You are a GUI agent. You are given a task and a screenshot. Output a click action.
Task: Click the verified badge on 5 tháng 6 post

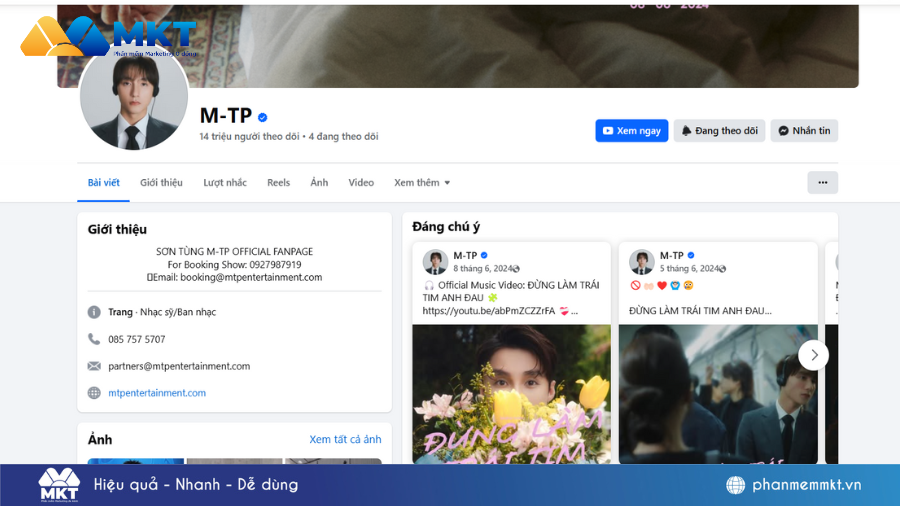(690, 255)
